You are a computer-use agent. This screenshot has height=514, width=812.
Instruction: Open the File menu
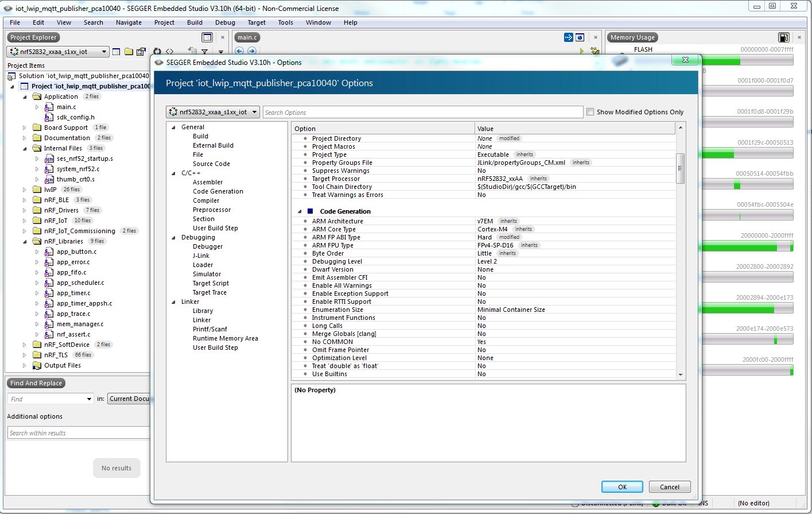(x=15, y=22)
